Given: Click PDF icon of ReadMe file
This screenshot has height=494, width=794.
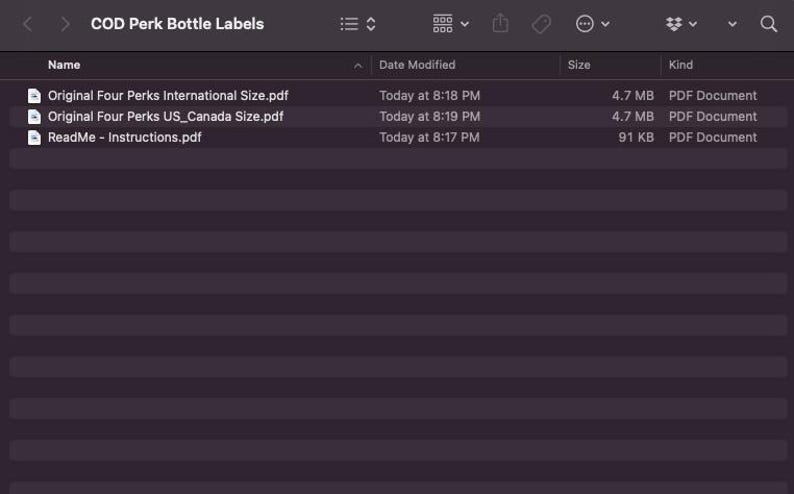Looking at the screenshot, I should pos(34,137).
